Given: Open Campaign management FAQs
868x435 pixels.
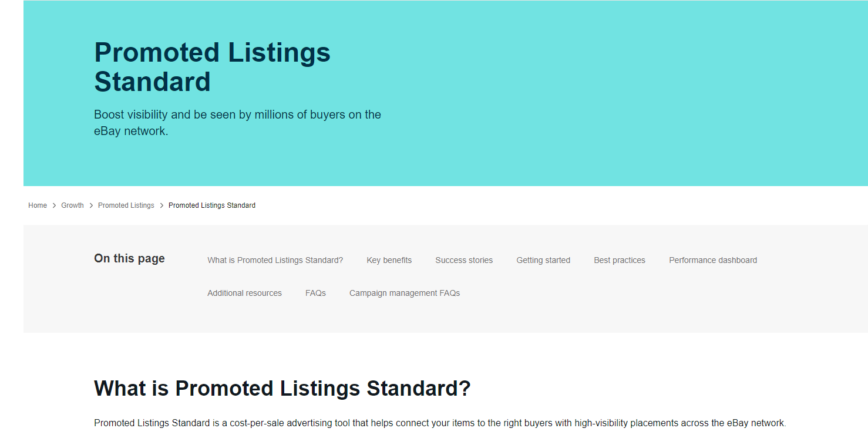Looking at the screenshot, I should tap(404, 292).
